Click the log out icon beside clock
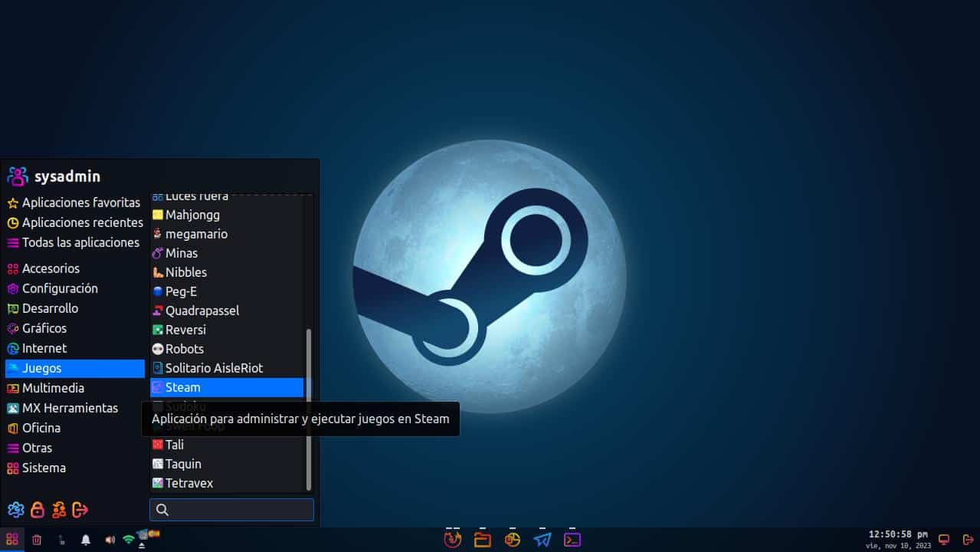The height and width of the screenshot is (552, 980). click(967, 540)
